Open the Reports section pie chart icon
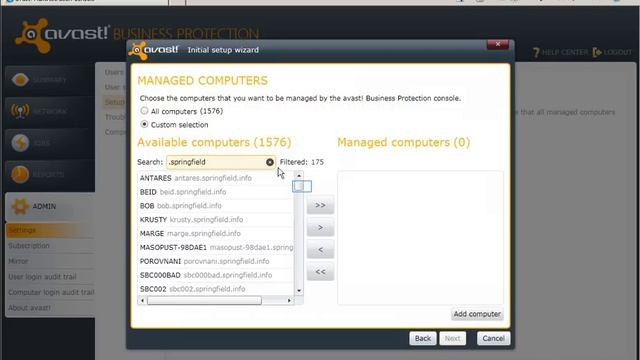 point(20,174)
